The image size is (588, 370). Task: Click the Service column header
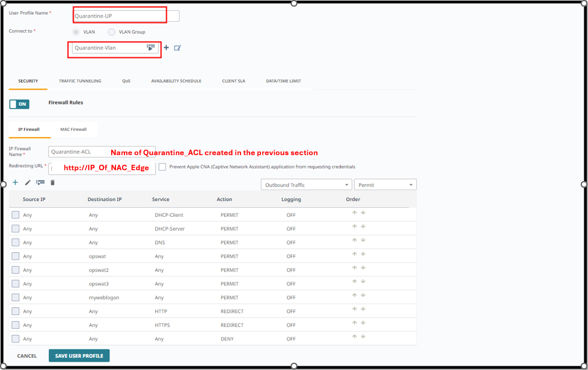[x=161, y=199]
